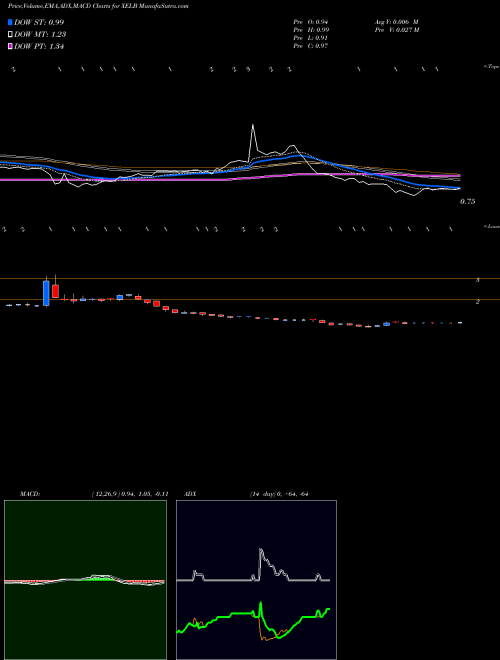500x660 pixels.
Task: Click the 'Pre H: 0.99' high value
Action: pos(311,30)
